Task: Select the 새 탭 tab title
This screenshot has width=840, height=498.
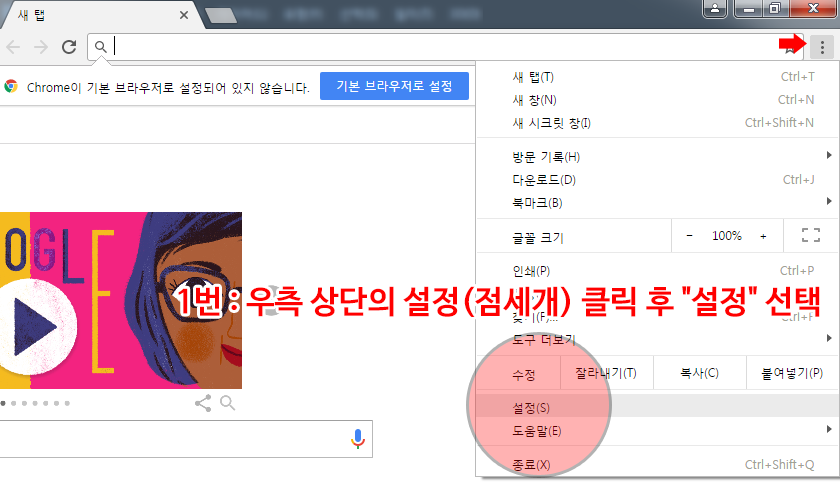Action: pos(31,15)
